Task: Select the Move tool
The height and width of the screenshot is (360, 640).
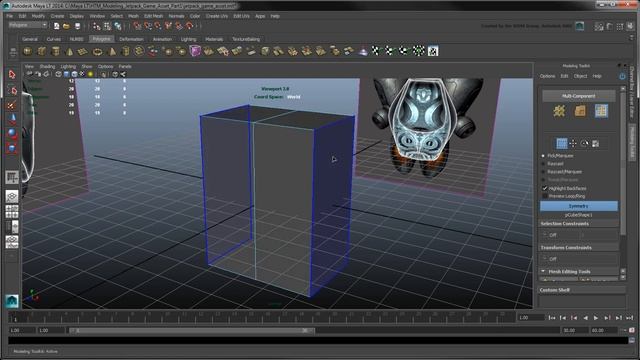Action: (12, 119)
